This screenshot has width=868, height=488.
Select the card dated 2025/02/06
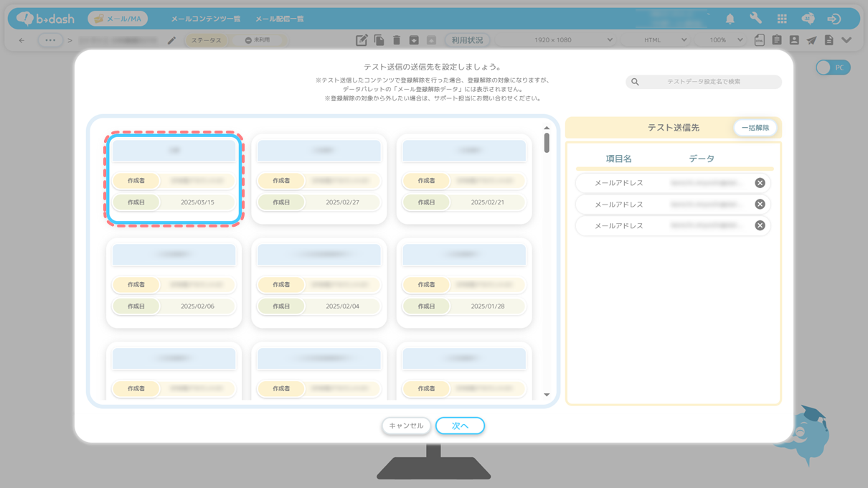(174, 283)
